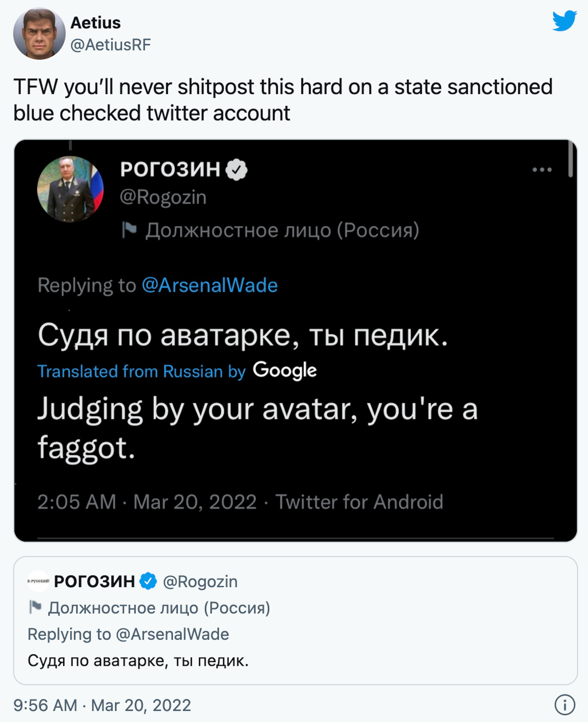Click the Twitter bird logo

[564, 21]
